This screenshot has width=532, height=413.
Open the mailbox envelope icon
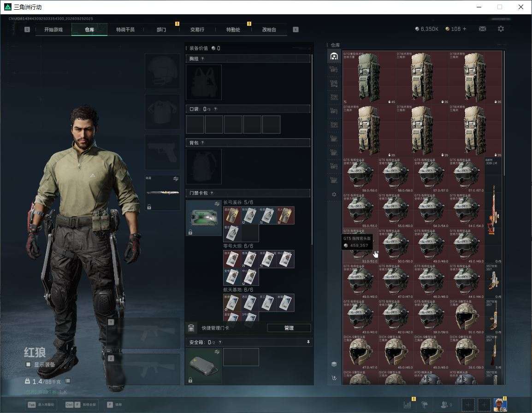tap(483, 29)
